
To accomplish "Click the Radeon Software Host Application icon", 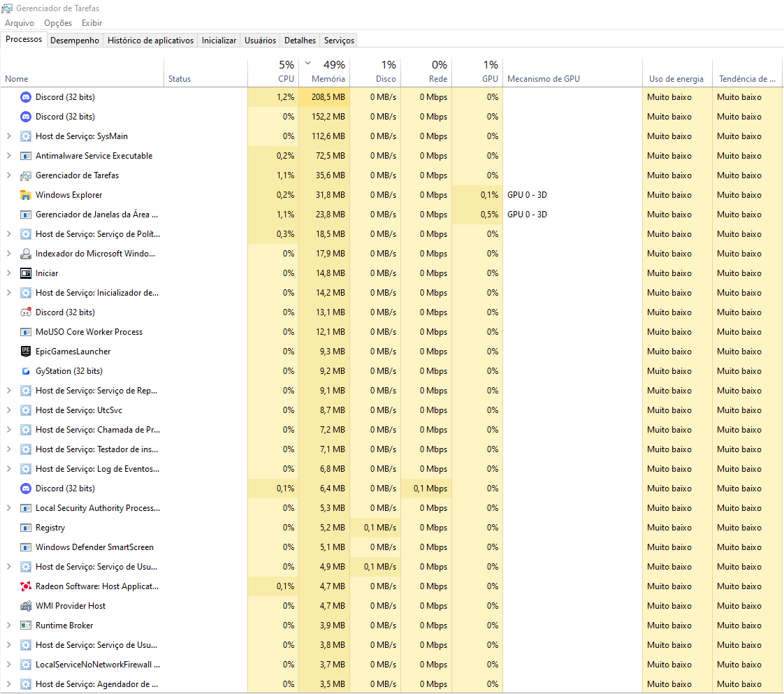I will pos(25,586).
